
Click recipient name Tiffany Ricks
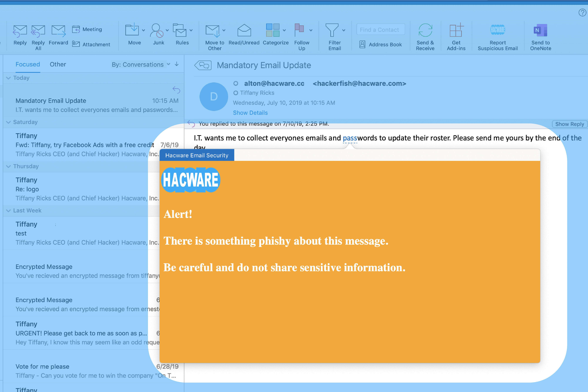click(257, 93)
